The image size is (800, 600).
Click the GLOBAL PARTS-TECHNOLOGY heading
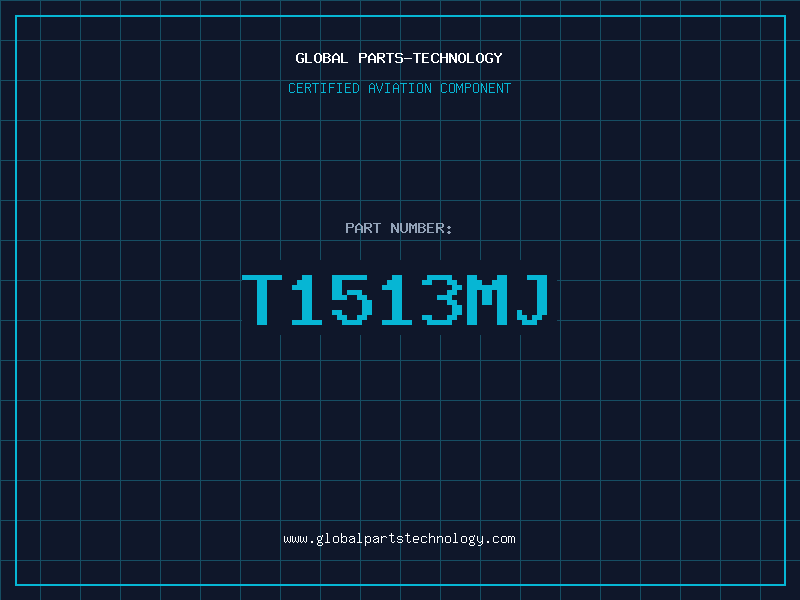click(399, 58)
